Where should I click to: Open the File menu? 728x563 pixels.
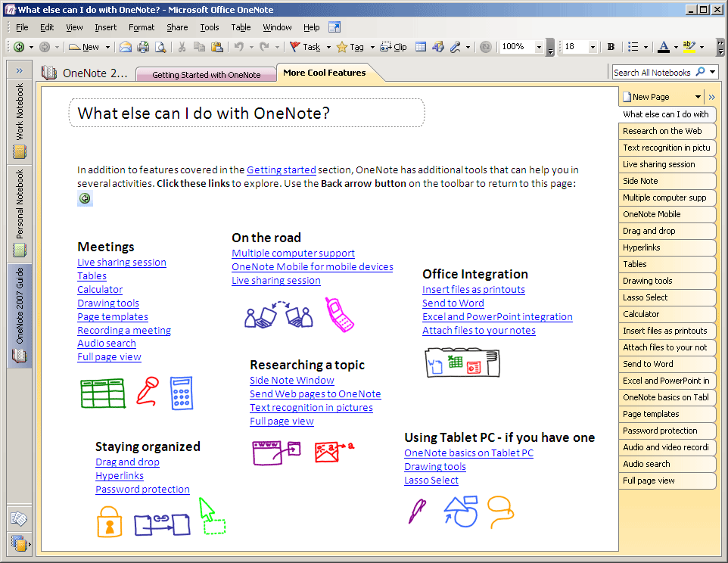(22, 27)
